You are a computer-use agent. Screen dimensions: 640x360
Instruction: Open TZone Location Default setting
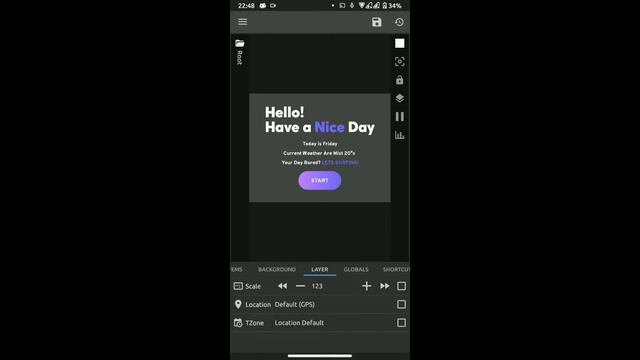[299, 323]
